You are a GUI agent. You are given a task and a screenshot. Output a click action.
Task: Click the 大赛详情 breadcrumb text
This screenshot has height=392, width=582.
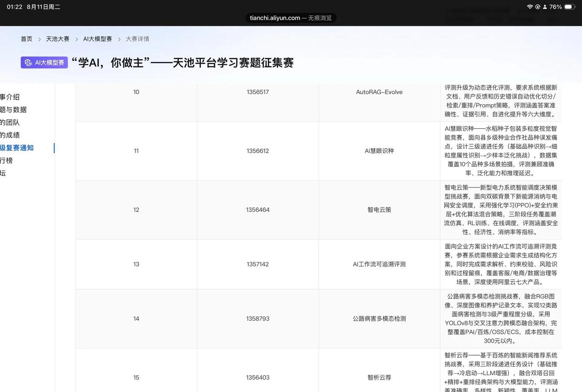(137, 39)
